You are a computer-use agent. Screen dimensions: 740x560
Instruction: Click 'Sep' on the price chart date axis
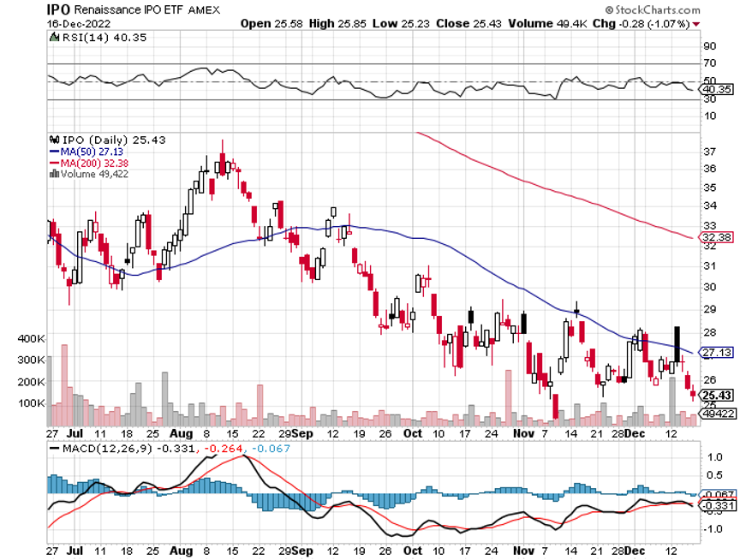pyautogui.click(x=302, y=433)
